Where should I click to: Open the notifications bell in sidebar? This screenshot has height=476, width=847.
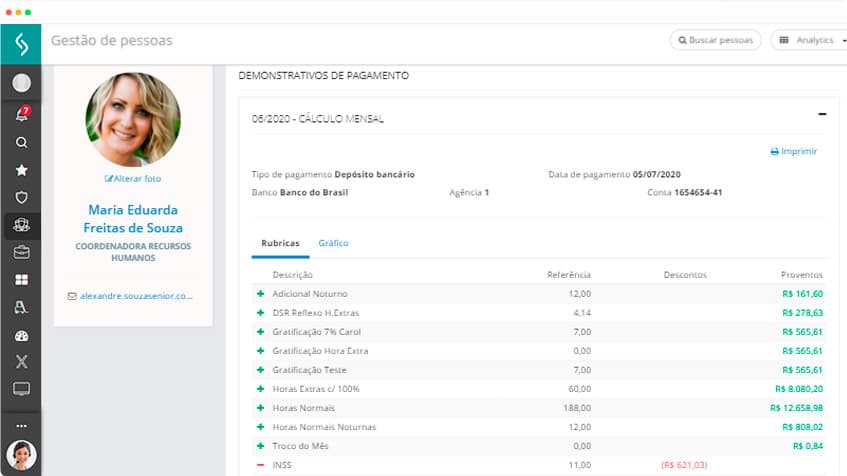click(21, 115)
